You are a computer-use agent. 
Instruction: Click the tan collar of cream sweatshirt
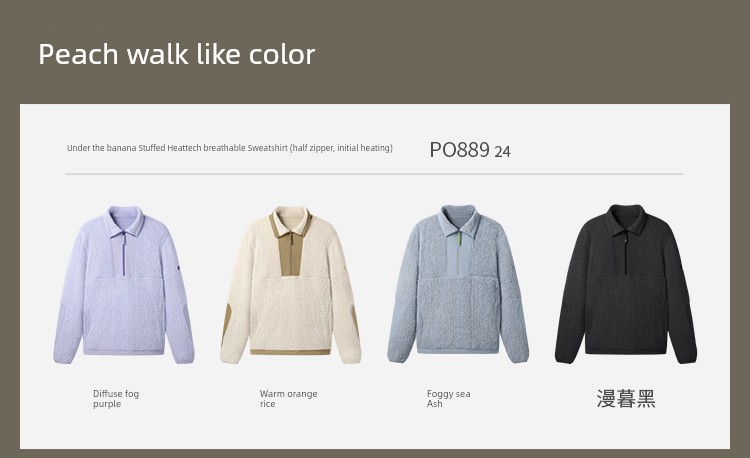291,221
